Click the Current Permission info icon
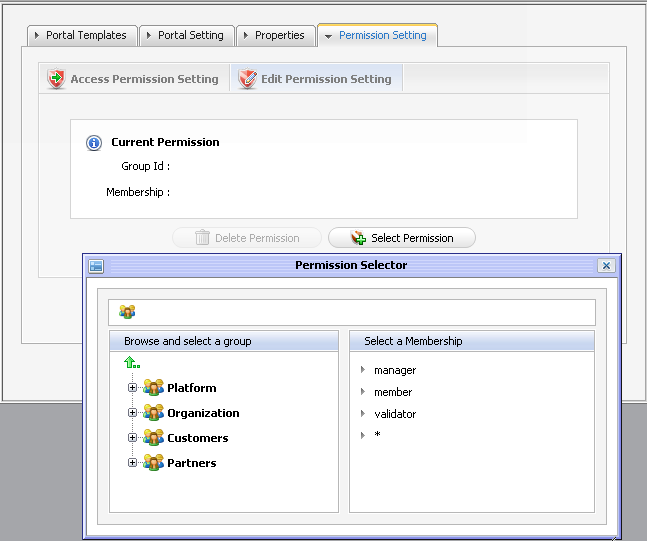Viewport: 647px width, 541px height. click(x=94, y=143)
